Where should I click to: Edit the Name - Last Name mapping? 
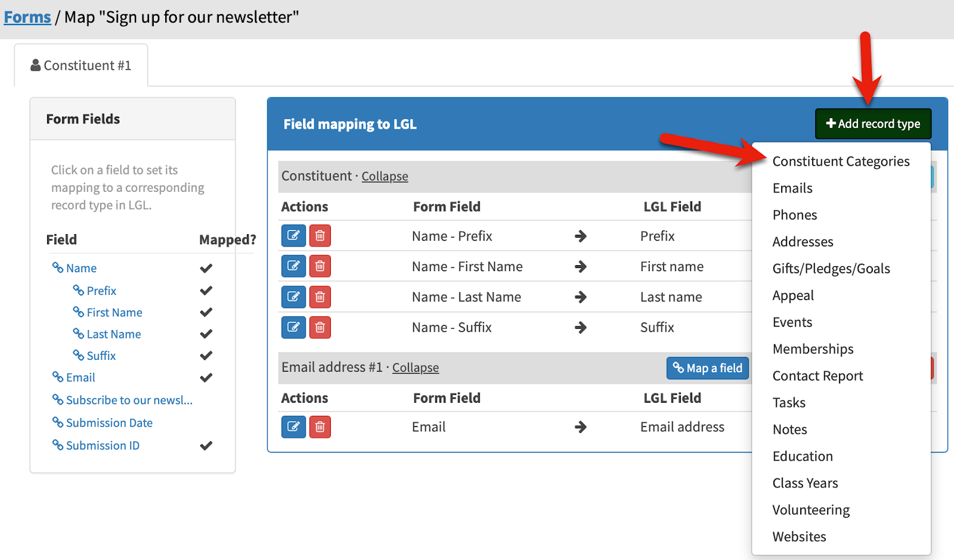(x=293, y=297)
